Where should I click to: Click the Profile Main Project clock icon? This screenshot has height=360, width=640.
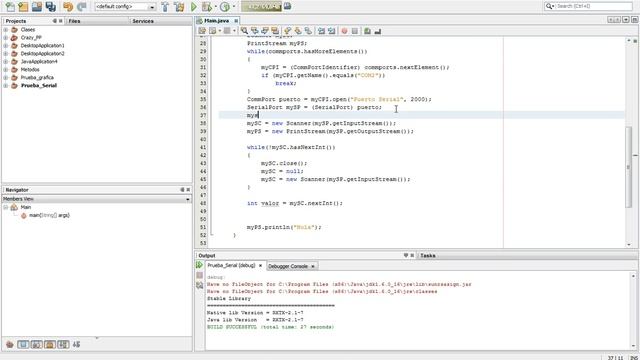pyautogui.click(x=225, y=7)
